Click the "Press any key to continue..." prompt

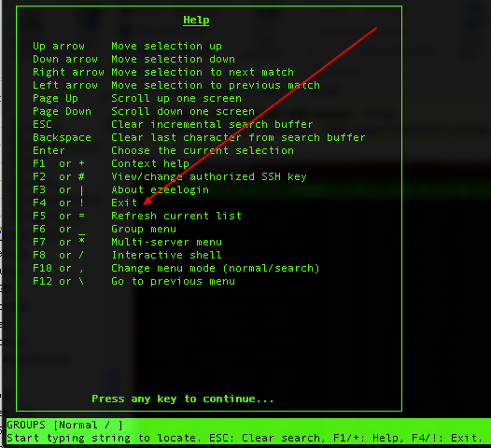(183, 399)
